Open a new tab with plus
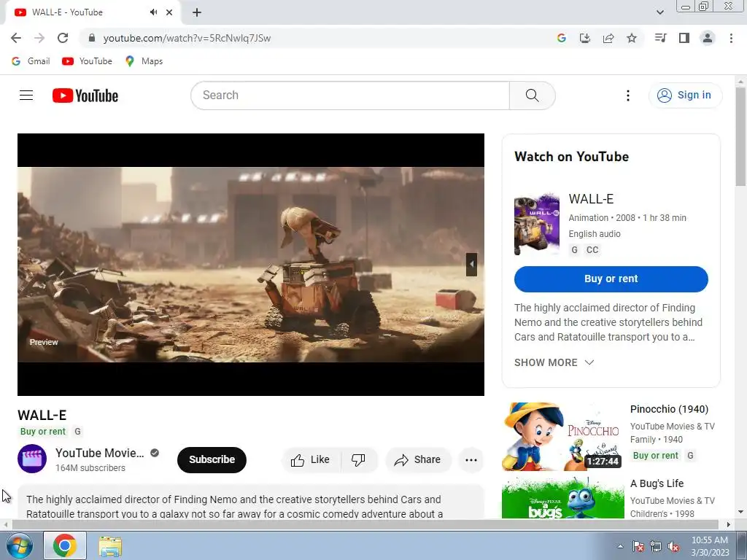The height and width of the screenshot is (560, 747). (x=197, y=12)
